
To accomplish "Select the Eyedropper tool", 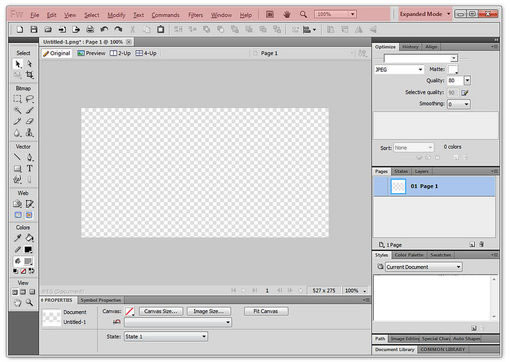I will (18, 238).
